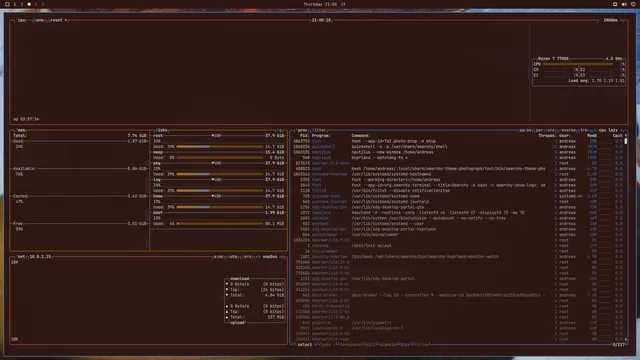Click zero to reset net totals
The width and height of the screenshot is (640, 360).
coord(247,257)
